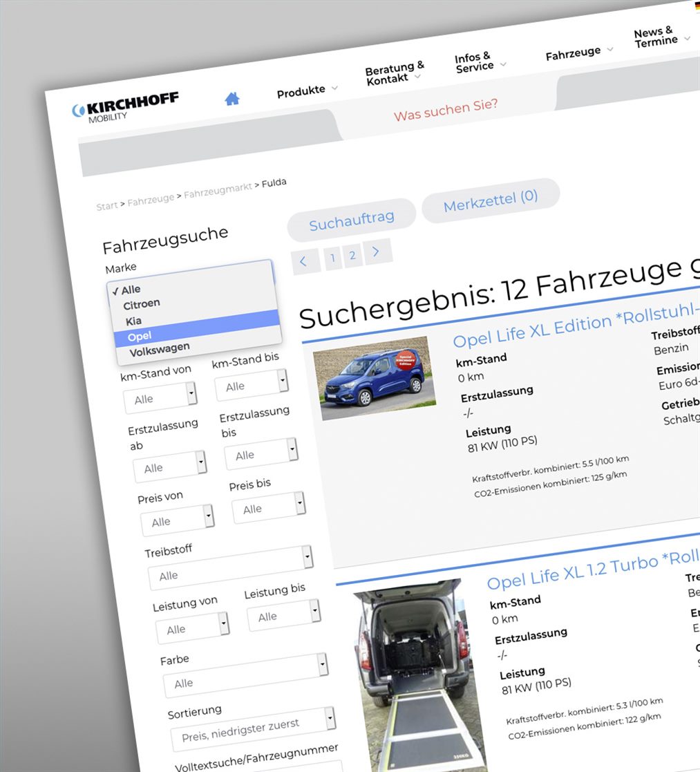Go to results page 1
Screen dimensions: 700x772
(333, 258)
